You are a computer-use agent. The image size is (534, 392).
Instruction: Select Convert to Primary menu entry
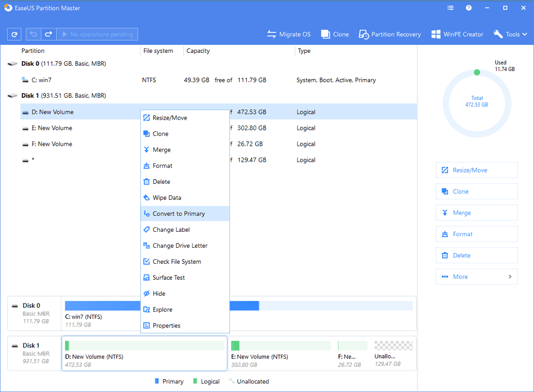[185, 214]
